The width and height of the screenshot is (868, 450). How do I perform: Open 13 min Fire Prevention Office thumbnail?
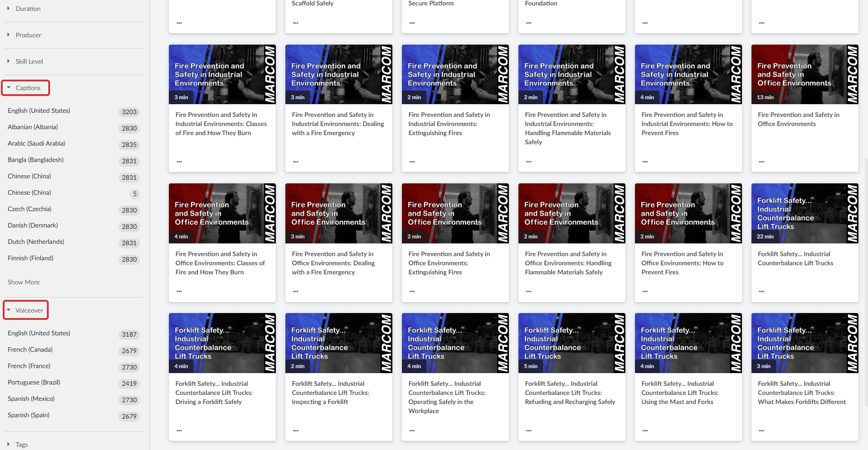click(x=805, y=75)
